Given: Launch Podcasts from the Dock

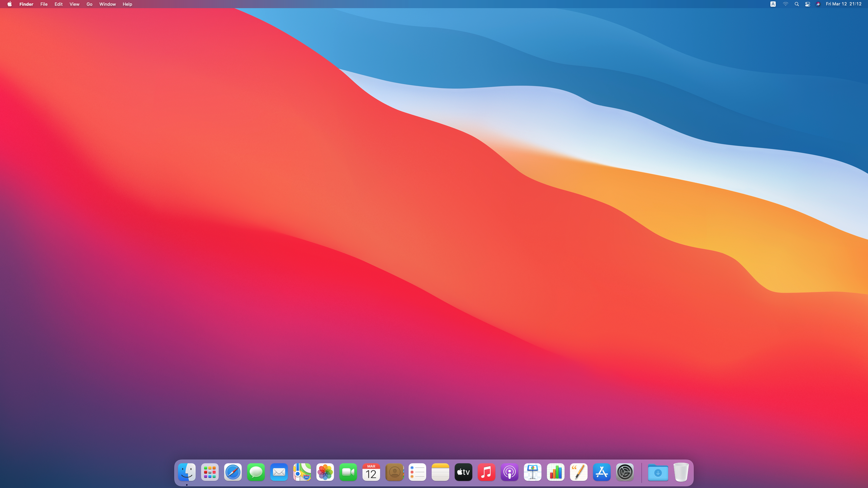Looking at the screenshot, I should tap(510, 472).
